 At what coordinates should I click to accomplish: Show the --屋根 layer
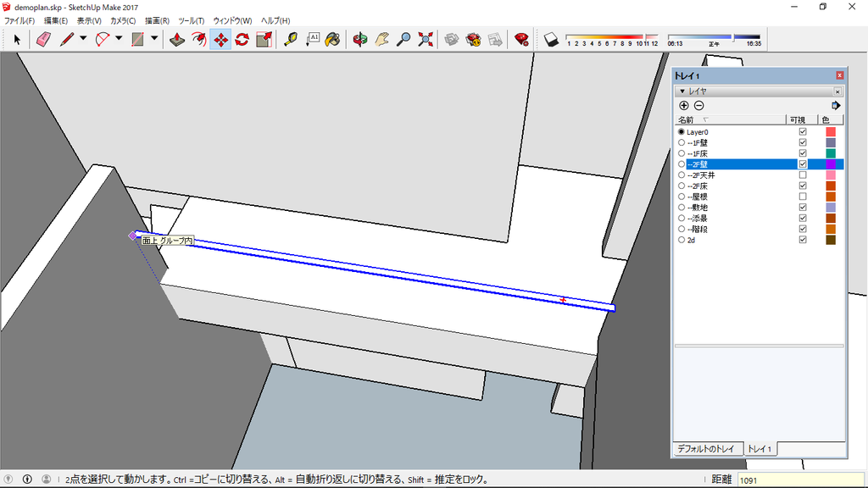[x=803, y=197]
